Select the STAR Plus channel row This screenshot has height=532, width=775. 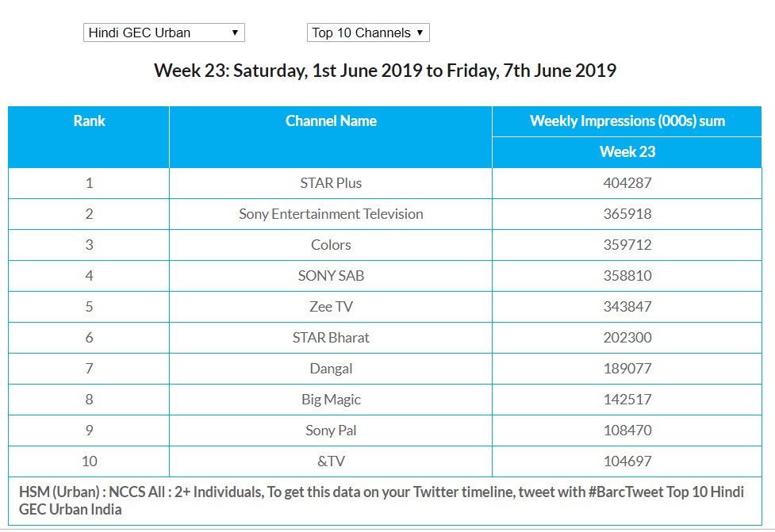[331, 183]
